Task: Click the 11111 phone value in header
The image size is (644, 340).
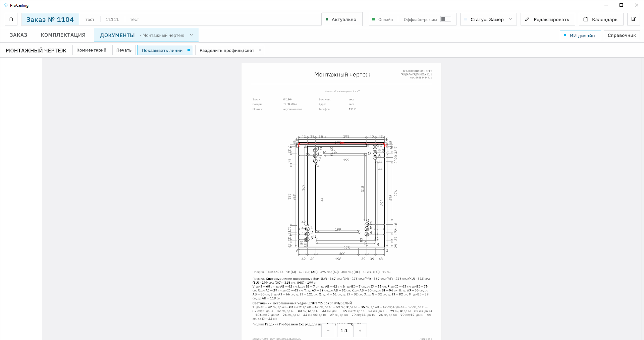Action: pyautogui.click(x=112, y=19)
